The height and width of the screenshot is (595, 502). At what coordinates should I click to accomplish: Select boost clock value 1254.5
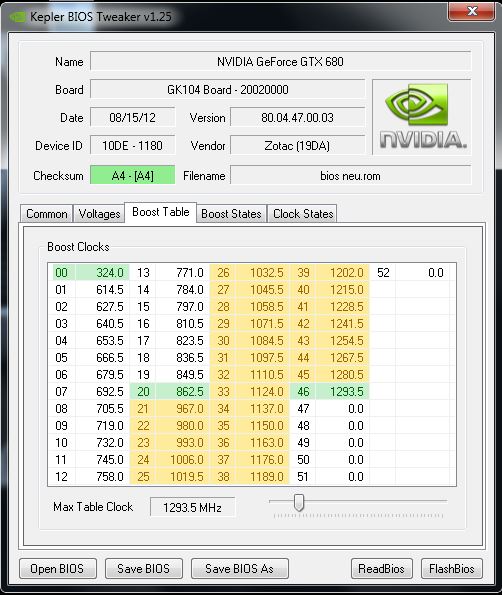343,340
